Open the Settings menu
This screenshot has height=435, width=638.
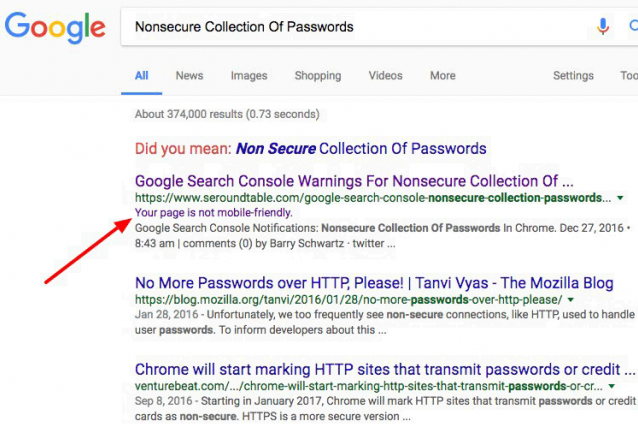pos(573,76)
